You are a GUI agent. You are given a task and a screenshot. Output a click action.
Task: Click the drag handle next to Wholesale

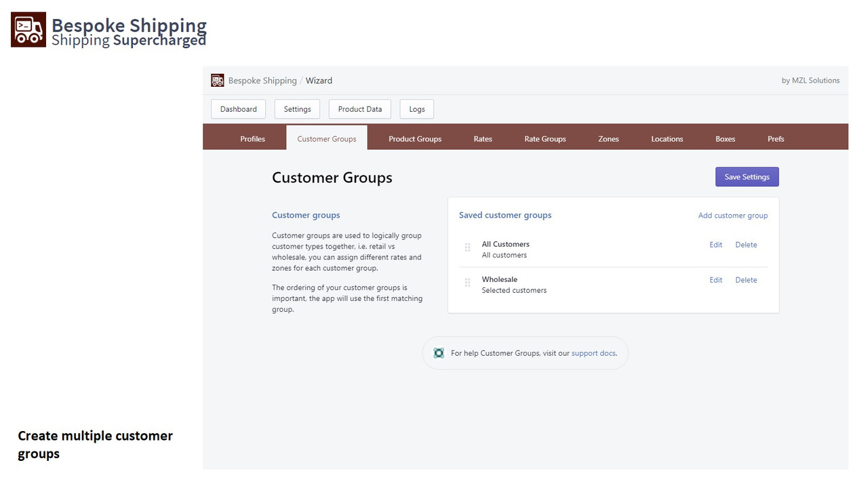tap(467, 283)
